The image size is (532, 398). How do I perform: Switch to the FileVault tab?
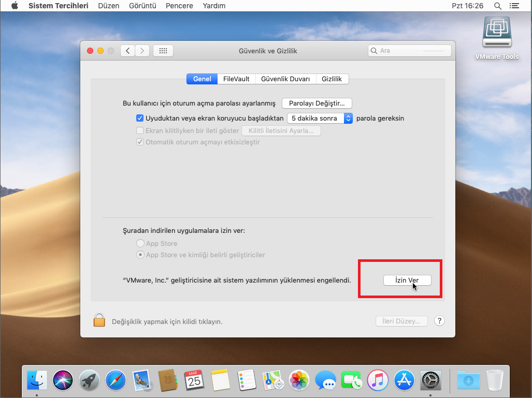pyautogui.click(x=236, y=79)
